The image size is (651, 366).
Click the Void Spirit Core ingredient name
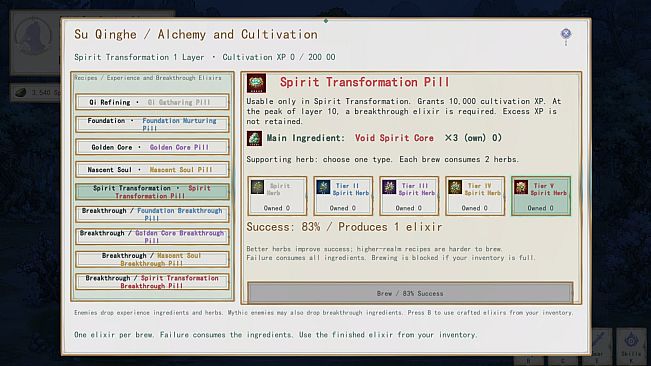(x=394, y=138)
